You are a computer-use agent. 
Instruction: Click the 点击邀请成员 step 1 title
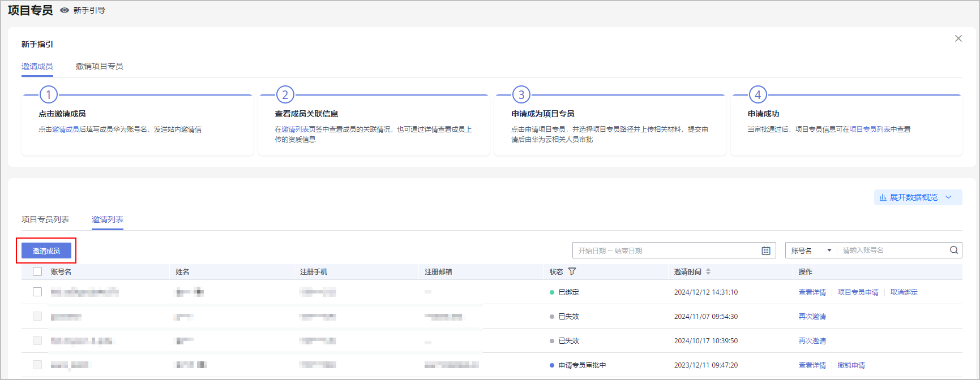[x=62, y=114]
